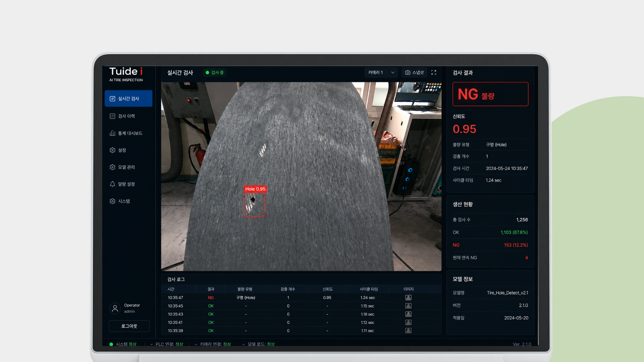Image resolution: width=644 pixels, height=362 pixels.
Task: Open the 설정 sidebar item
Action: coord(128,150)
